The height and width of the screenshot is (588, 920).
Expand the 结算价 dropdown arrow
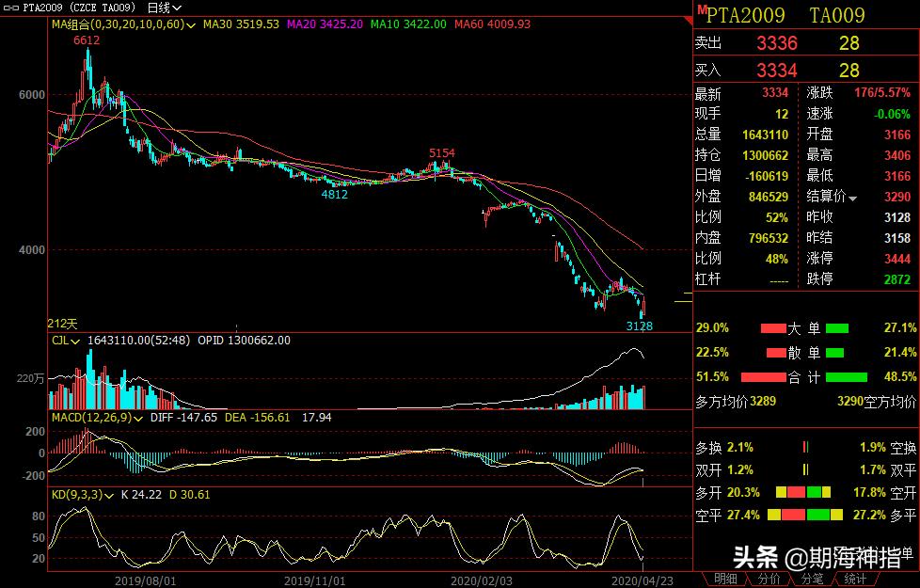[852, 199]
